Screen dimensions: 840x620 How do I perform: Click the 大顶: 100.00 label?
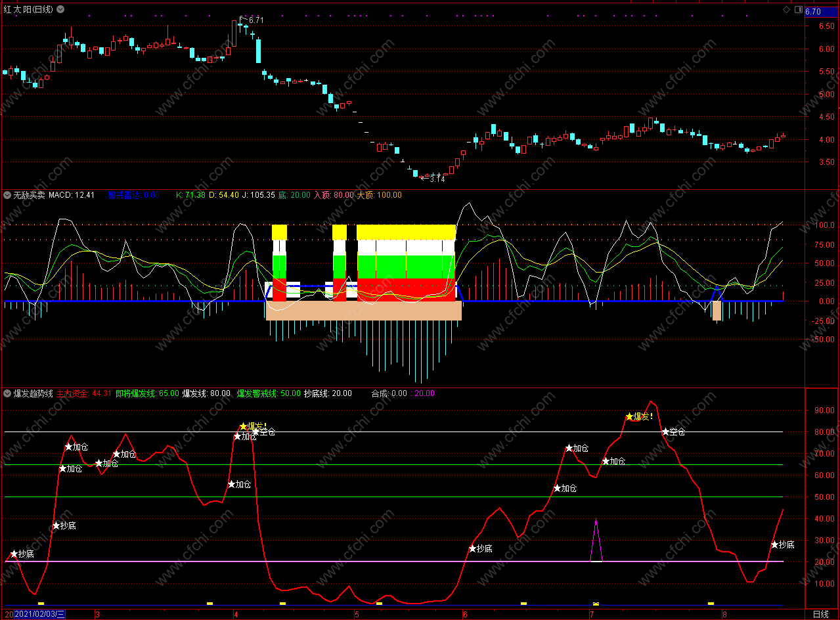379,195
